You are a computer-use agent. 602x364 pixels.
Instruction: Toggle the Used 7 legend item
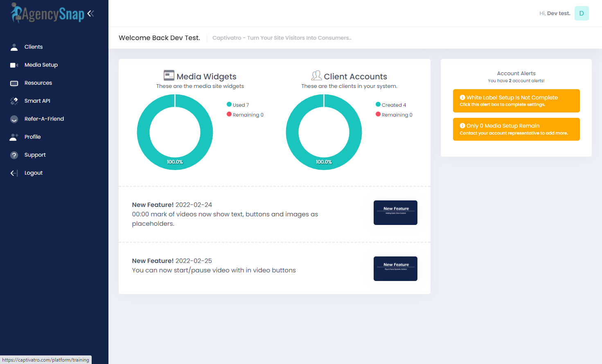[x=238, y=105]
